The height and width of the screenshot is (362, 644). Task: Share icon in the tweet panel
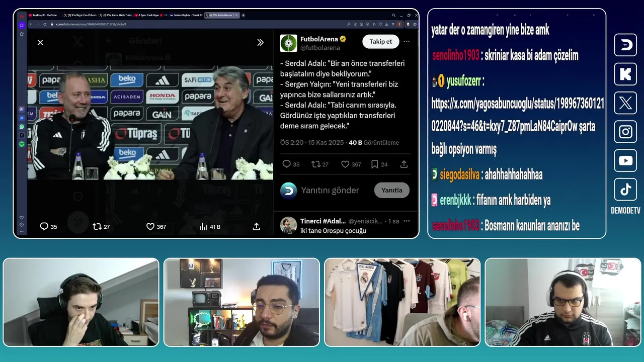pyautogui.click(x=404, y=164)
